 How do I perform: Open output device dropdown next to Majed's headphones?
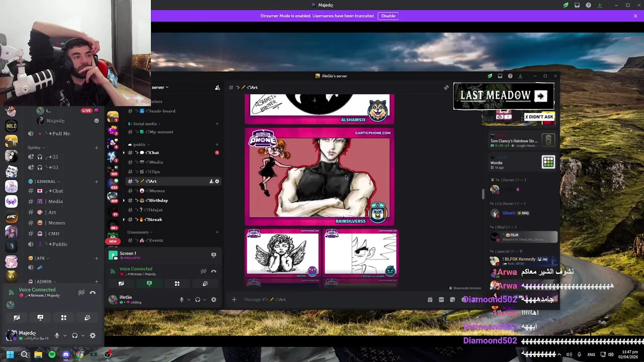(83, 335)
